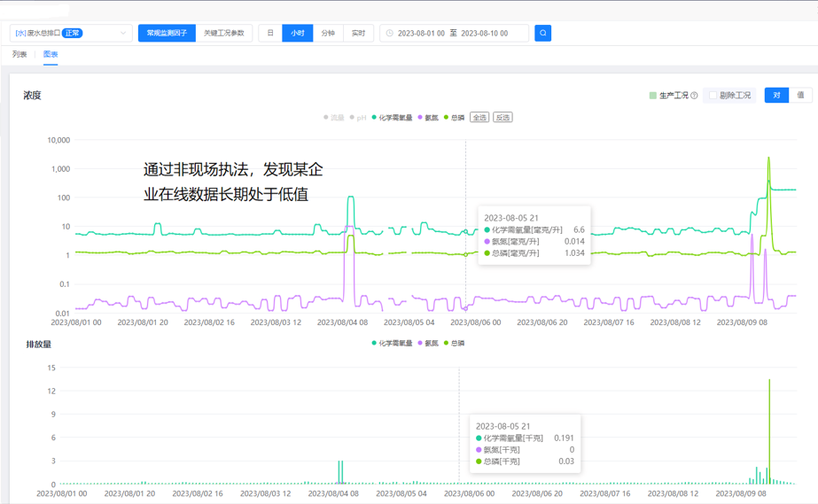Tick the 剔除工况 checkbox

point(713,96)
